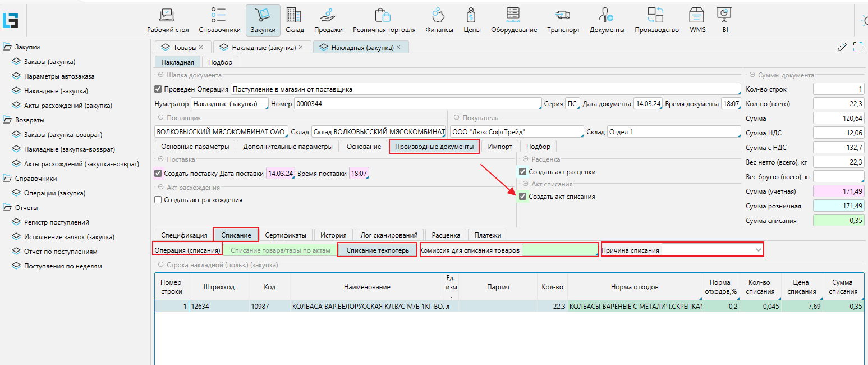This screenshot has height=365, width=868.
Task: Enable Создать акт расхождения checkbox
Action: pyautogui.click(x=158, y=200)
